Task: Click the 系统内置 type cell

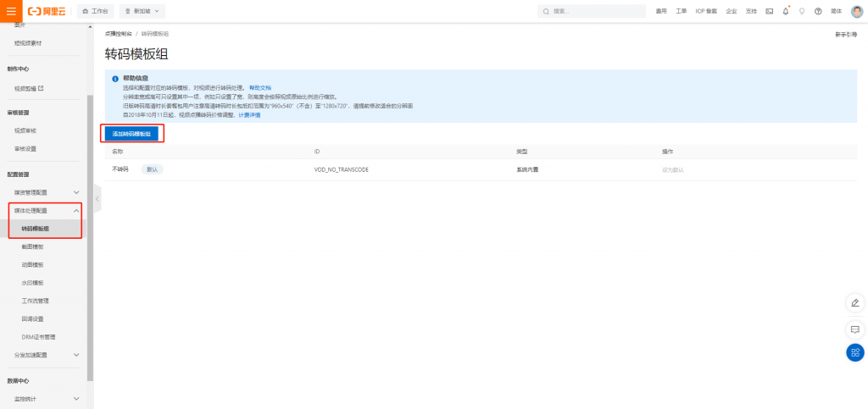Action: 527,169
